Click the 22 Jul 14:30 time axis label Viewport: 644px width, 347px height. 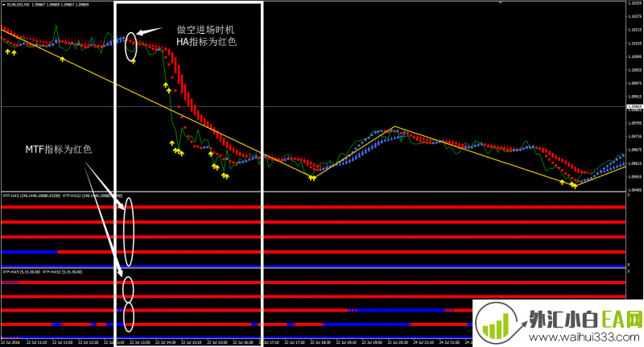click(166, 342)
